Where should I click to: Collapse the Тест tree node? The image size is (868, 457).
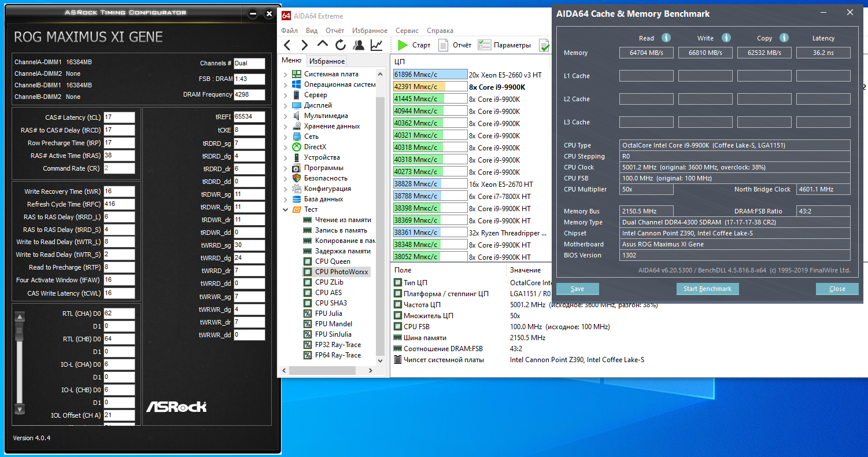pyautogui.click(x=285, y=209)
